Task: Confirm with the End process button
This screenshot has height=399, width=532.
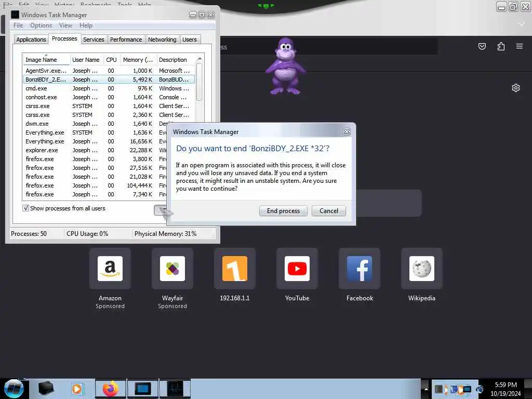Action: (x=283, y=211)
